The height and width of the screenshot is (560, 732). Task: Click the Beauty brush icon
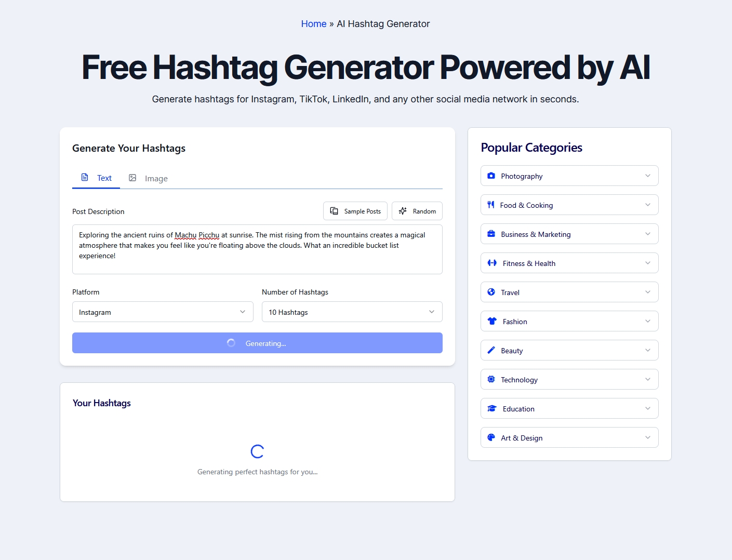[x=491, y=350]
